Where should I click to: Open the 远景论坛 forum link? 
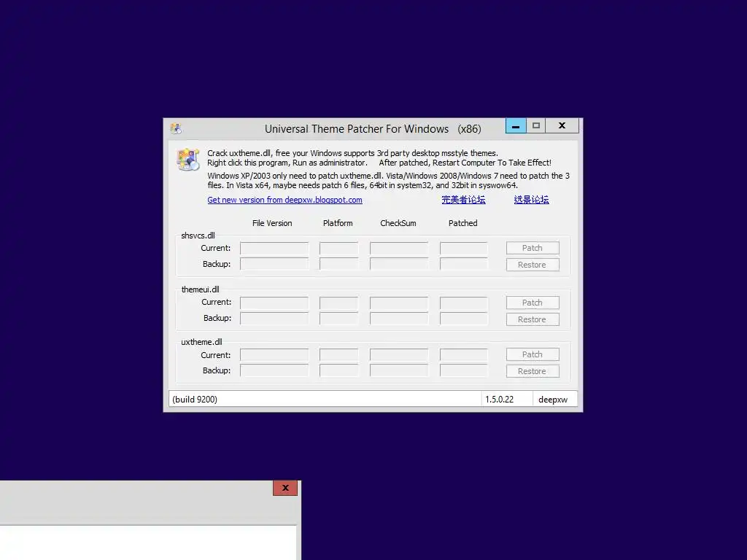[x=531, y=200]
